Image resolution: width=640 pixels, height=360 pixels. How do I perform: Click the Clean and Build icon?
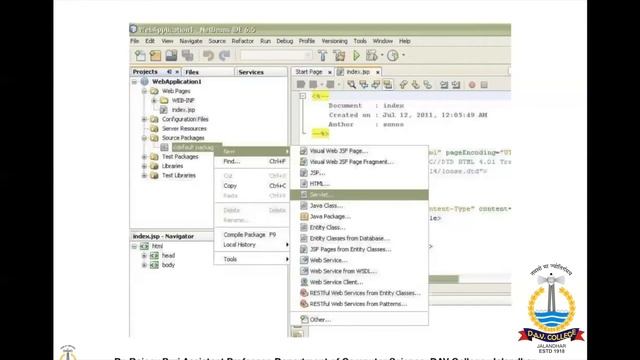(x=339, y=56)
